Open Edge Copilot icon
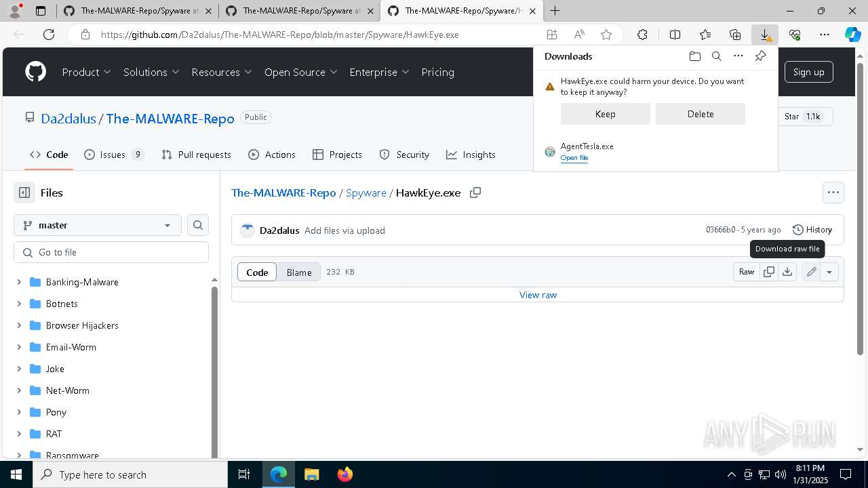868x488 pixels. point(852,35)
